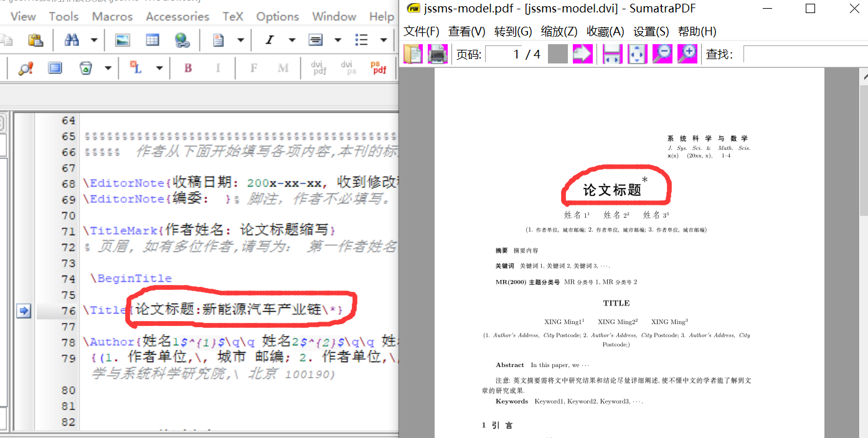Click the 查找 search input box
Viewport: 868px width, 438px height.
(x=805, y=54)
